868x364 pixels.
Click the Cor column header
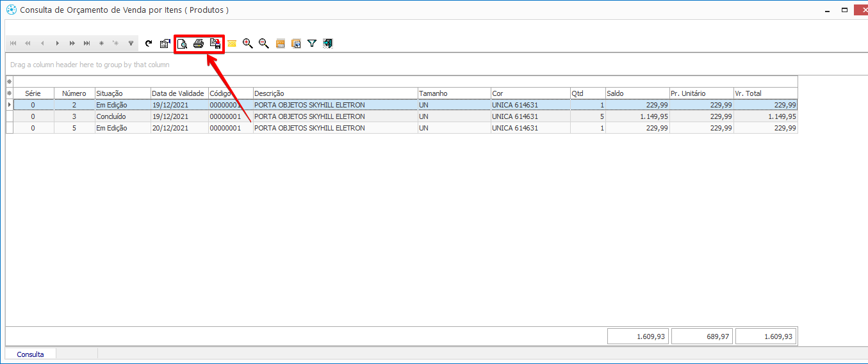(530, 93)
